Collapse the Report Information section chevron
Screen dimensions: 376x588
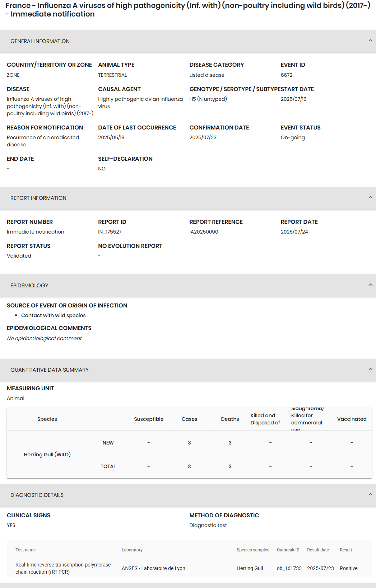click(x=370, y=198)
